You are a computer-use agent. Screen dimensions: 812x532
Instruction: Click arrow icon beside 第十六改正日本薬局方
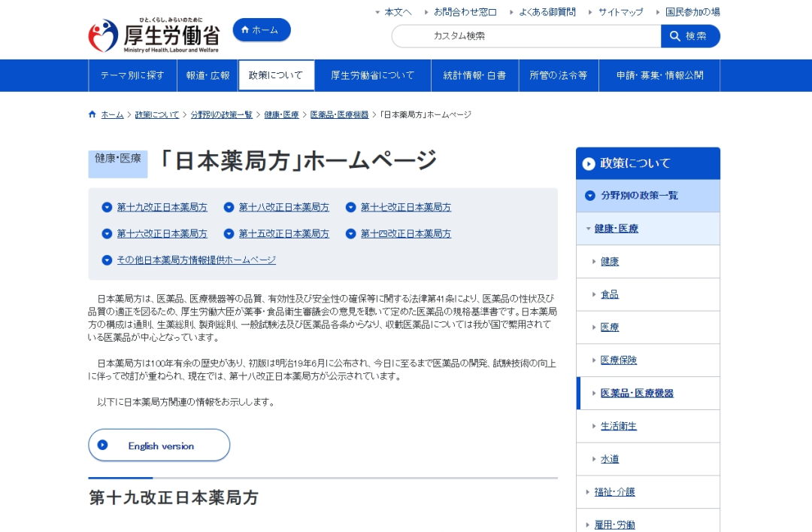[x=107, y=234]
